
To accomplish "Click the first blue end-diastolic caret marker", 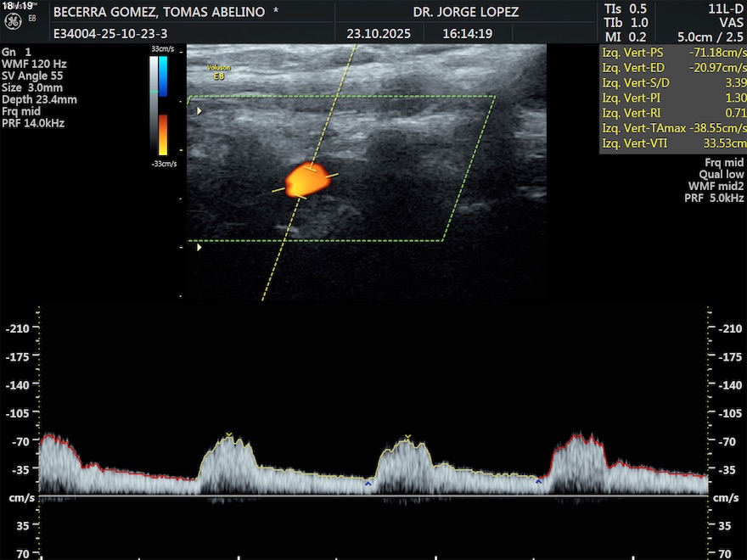I will click(x=368, y=484).
